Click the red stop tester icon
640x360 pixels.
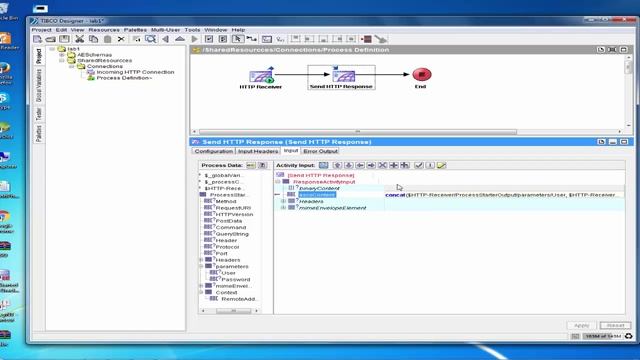[366, 39]
